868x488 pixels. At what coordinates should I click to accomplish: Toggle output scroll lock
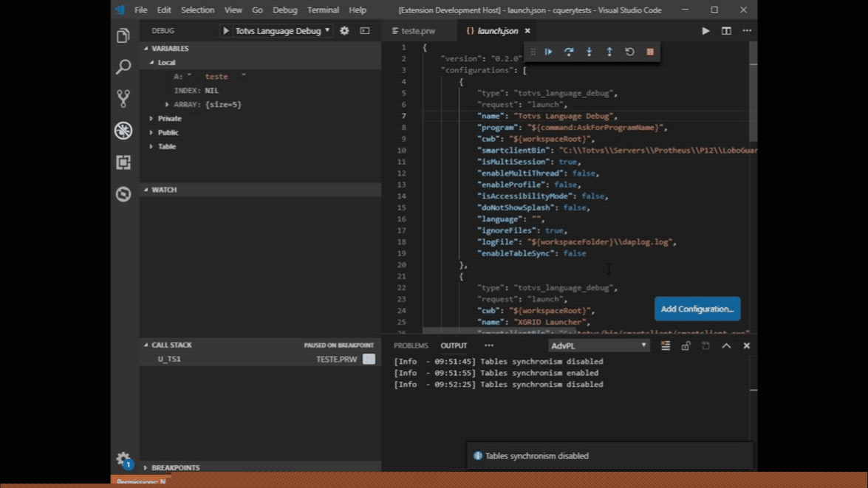coord(686,346)
